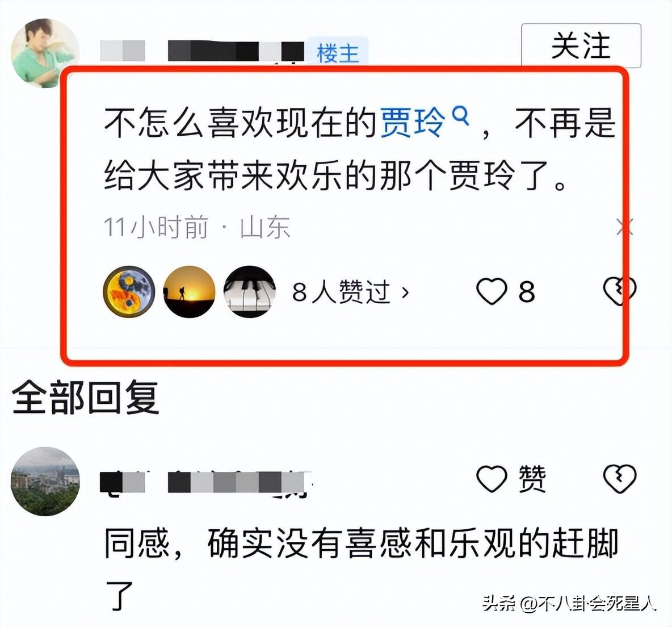View the sunset silhouette avatar liker
The height and width of the screenshot is (627, 672).
(x=189, y=291)
